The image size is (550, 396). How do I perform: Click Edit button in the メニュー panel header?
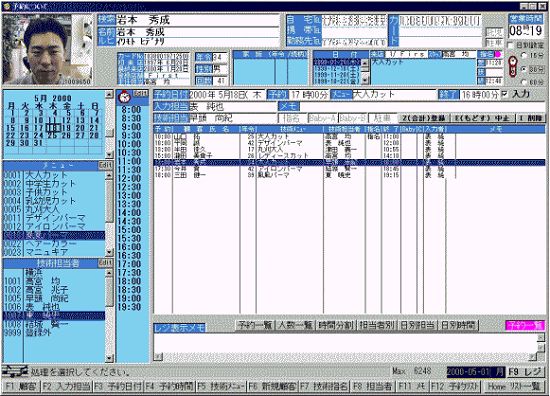105,165
